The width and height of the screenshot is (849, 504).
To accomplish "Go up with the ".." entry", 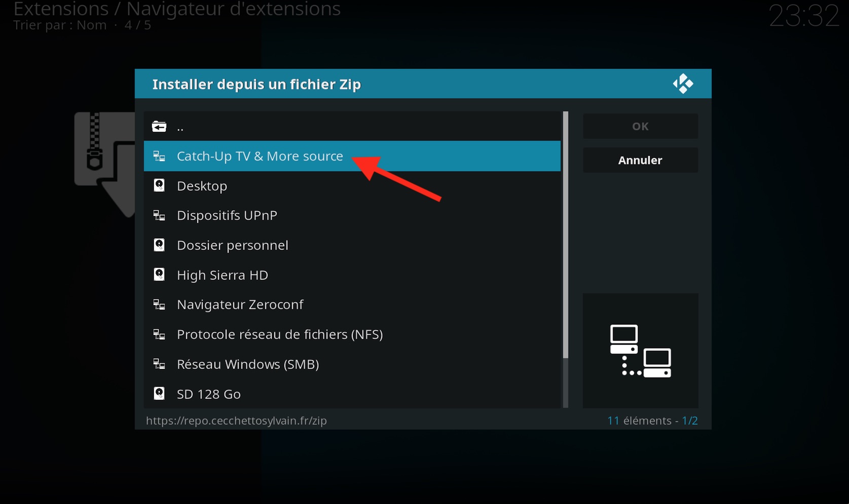I will 352,127.
